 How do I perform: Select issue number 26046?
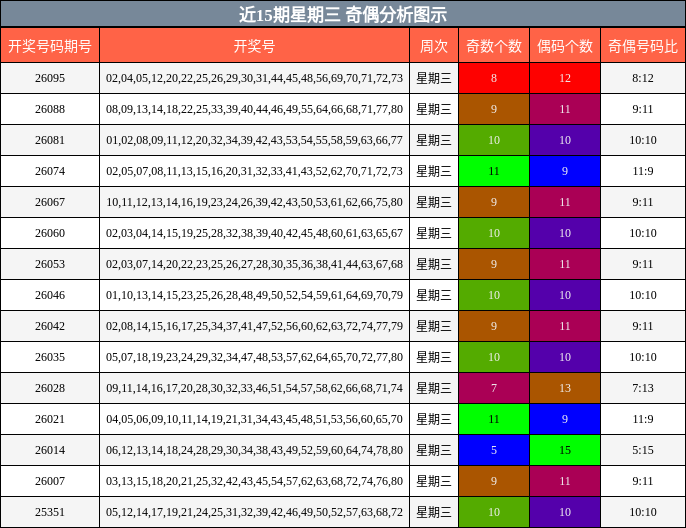click(x=50, y=295)
